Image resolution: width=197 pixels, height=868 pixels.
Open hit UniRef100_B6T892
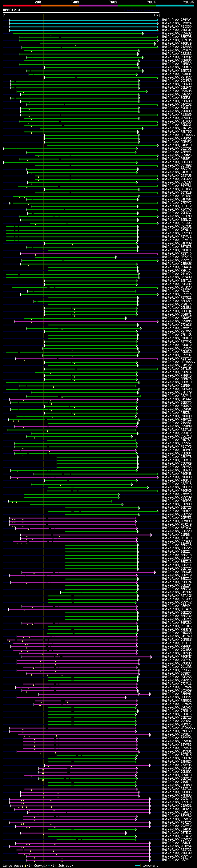click(177, 165)
